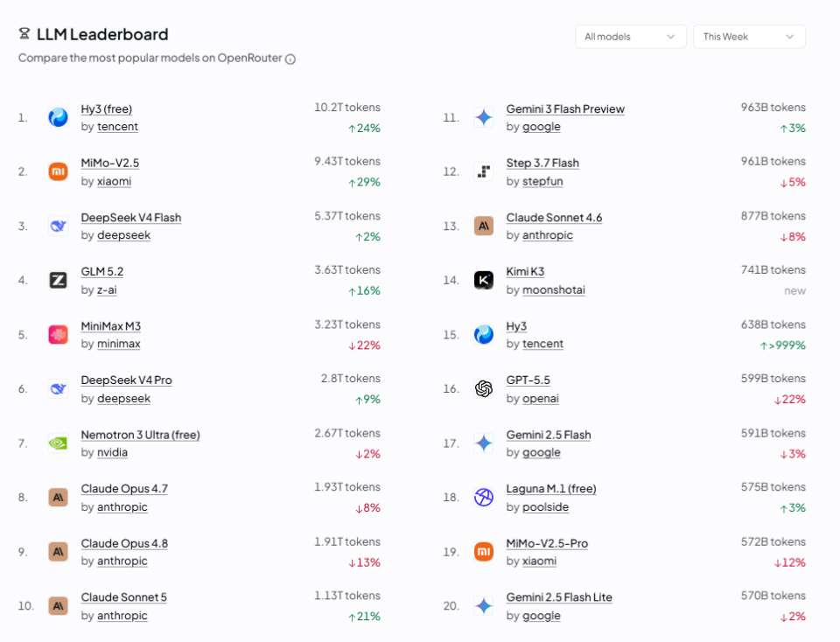Open the Claude Sonnet 4.6 model link
The image size is (840, 642).
click(x=554, y=218)
